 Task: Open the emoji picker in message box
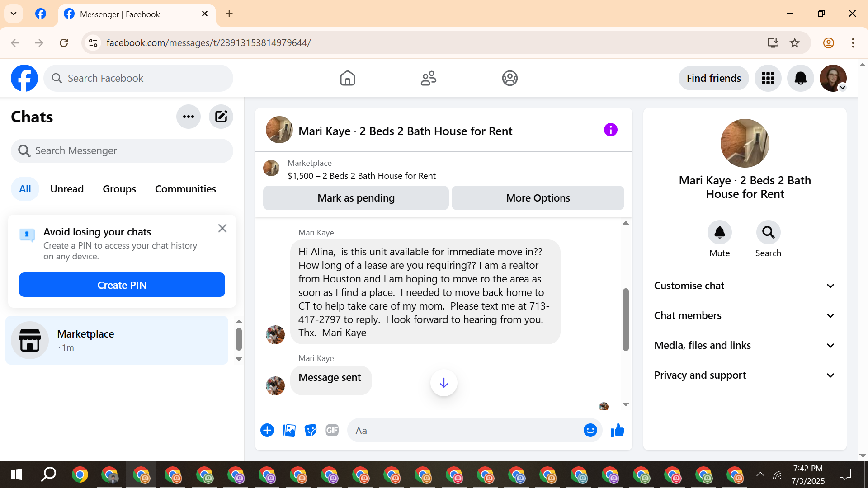(590, 431)
